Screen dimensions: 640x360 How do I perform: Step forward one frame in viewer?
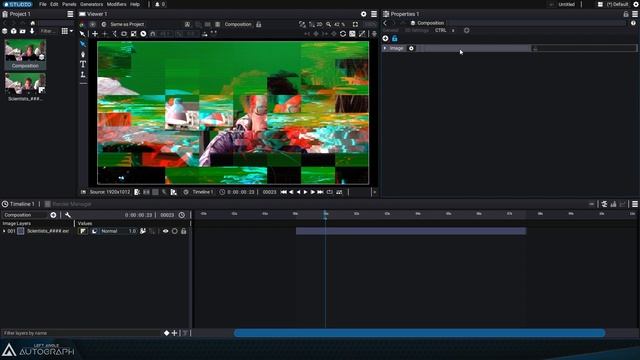[313, 192]
